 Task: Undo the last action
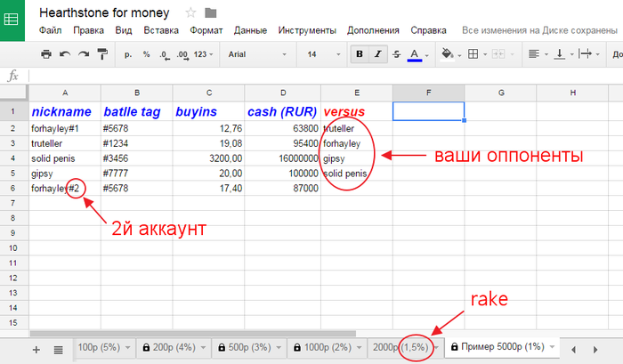(x=65, y=54)
